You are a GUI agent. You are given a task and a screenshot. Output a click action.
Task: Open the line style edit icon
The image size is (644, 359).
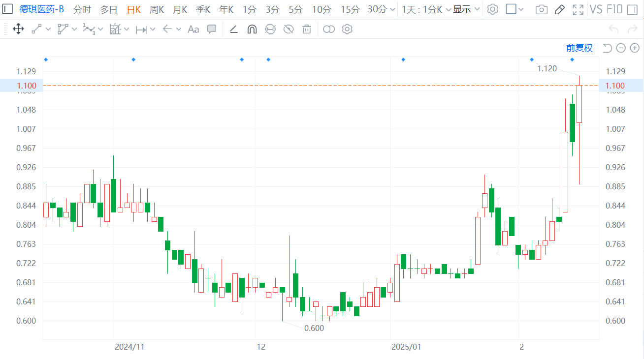(x=234, y=29)
